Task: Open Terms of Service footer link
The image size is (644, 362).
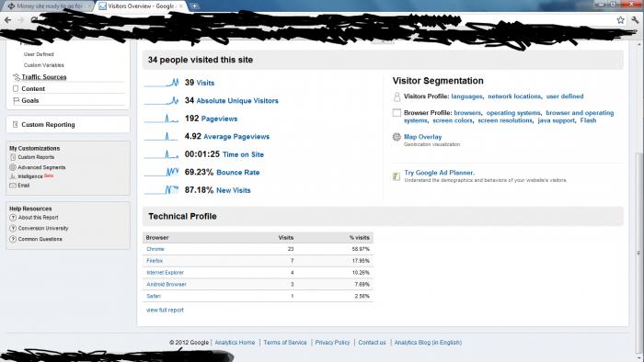Action: point(285,343)
